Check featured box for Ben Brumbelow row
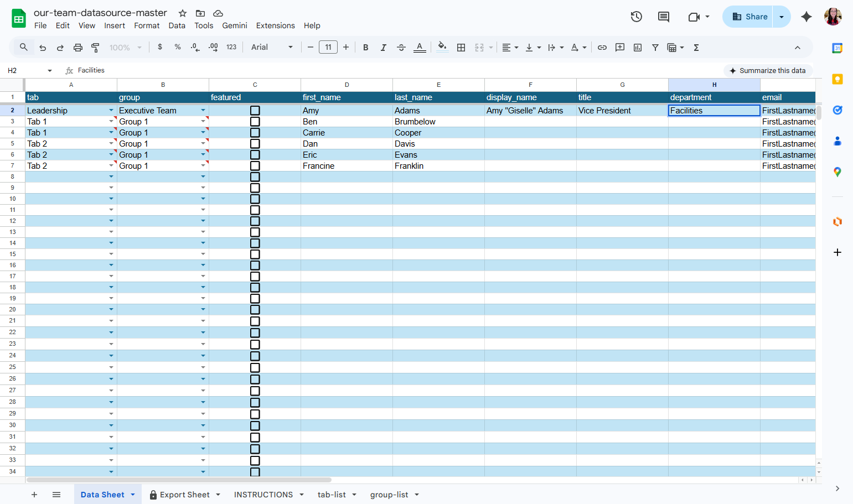The image size is (853, 504). pos(255,122)
